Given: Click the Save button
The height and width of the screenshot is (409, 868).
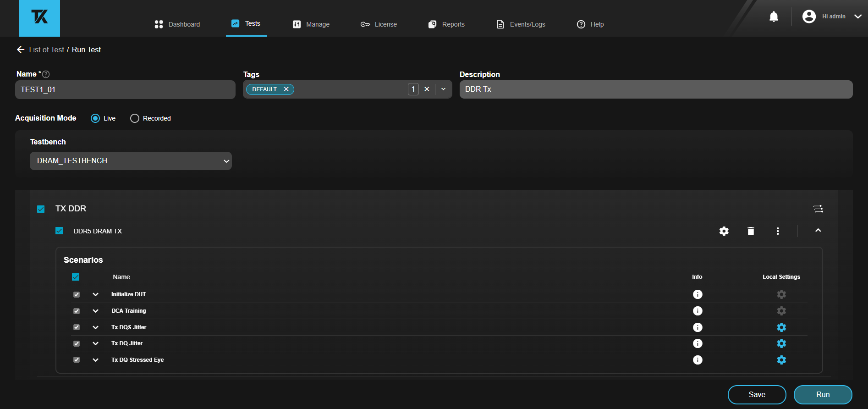Looking at the screenshot, I should coord(757,395).
